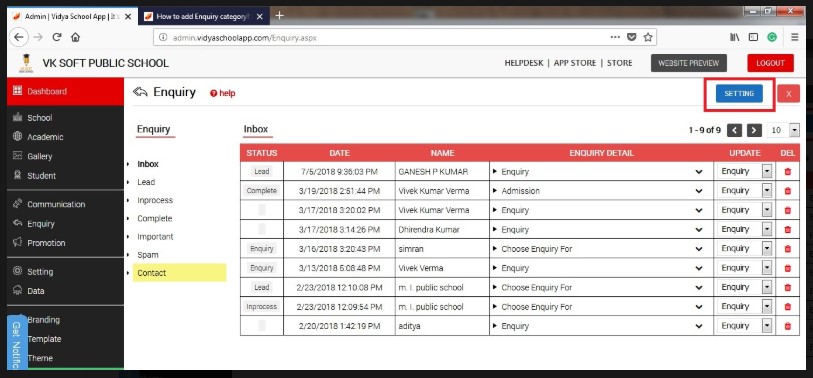The height and width of the screenshot is (378, 813).
Task: Select Gallery in the left sidebar
Action: point(39,156)
